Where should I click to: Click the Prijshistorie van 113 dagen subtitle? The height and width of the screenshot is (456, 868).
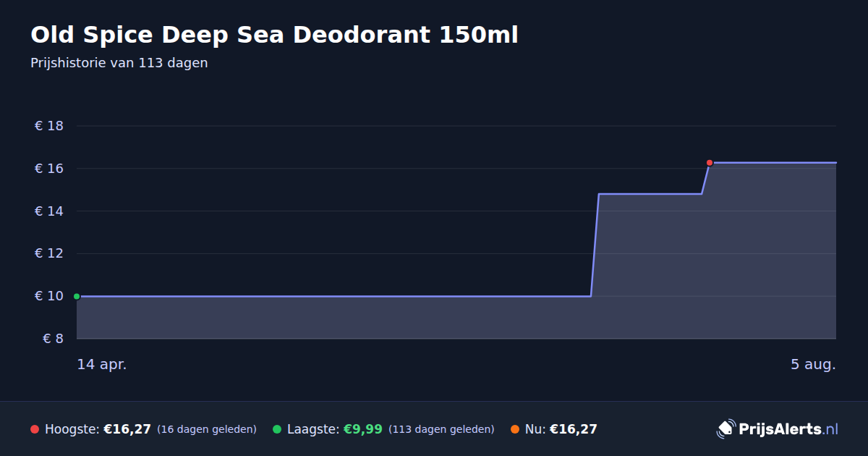point(119,63)
